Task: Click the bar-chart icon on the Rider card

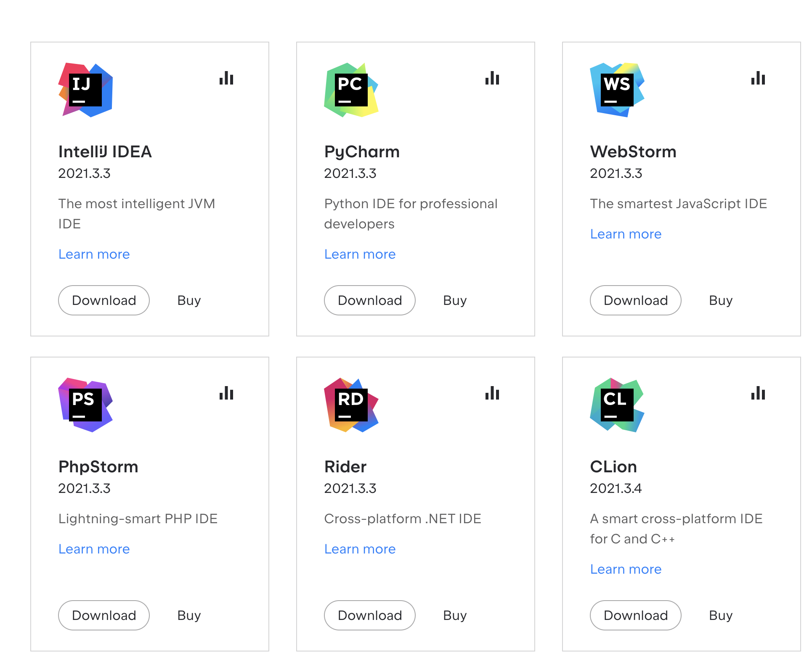Action: point(492,393)
